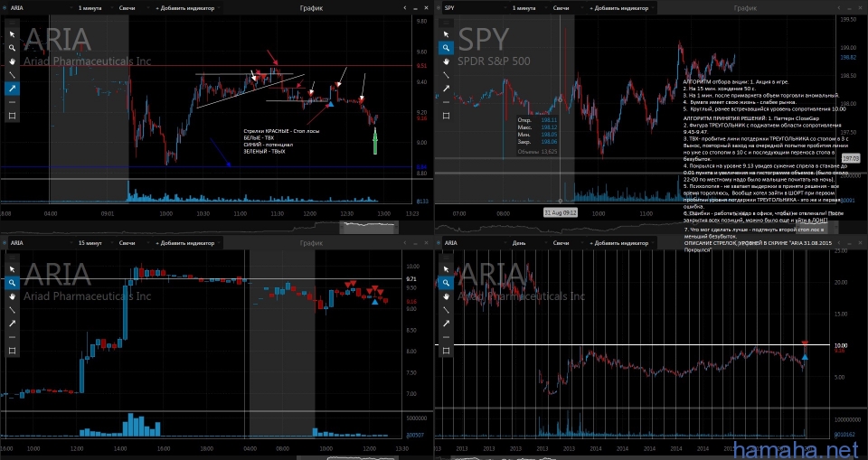The width and height of the screenshot is (868, 460).
Task: Select the pointer tool in ARIA daily chart
Action: (x=446, y=269)
